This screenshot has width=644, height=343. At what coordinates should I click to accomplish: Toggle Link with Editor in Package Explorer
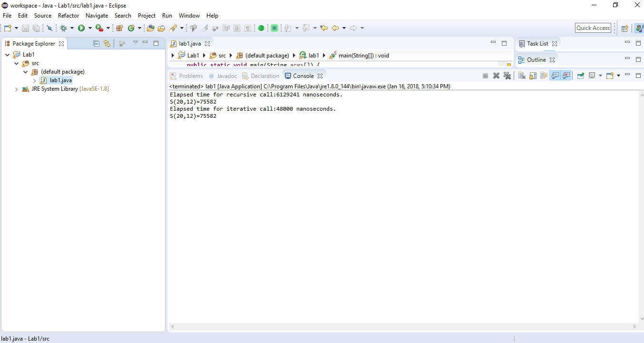click(x=107, y=43)
